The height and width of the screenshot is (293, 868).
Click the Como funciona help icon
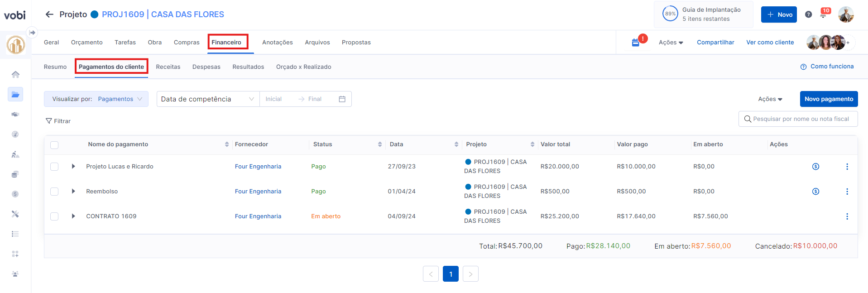click(804, 67)
